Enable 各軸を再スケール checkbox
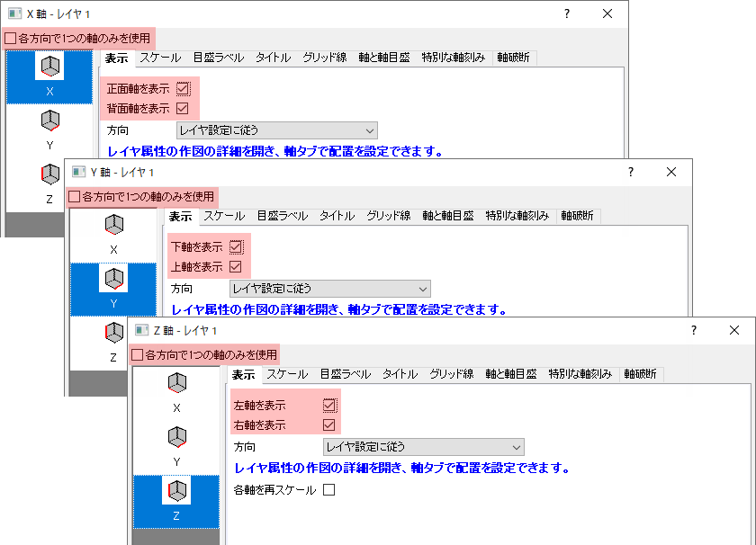The image size is (756, 545). [x=329, y=490]
